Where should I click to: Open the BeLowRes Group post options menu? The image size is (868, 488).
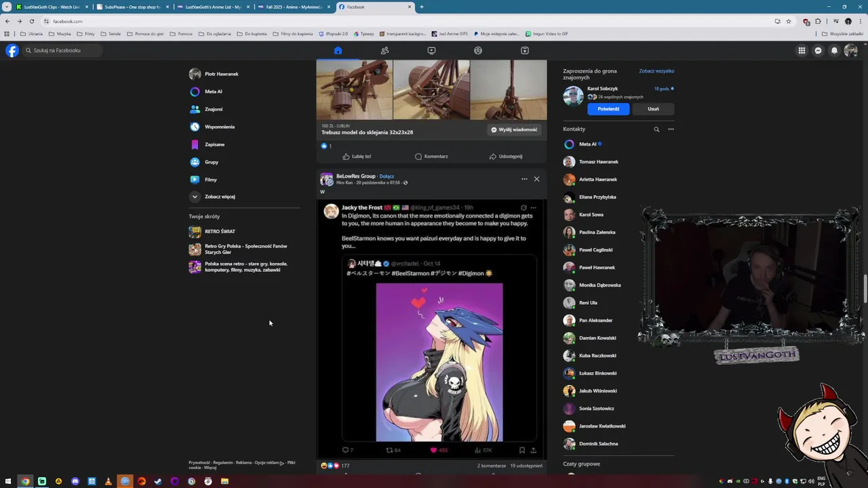[x=524, y=179]
